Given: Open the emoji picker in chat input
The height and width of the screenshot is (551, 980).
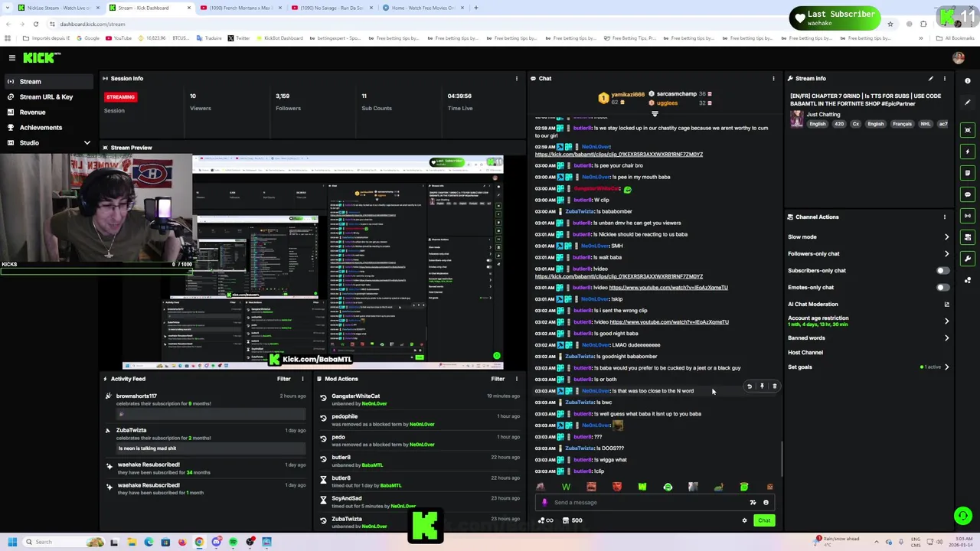Looking at the screenshot, I should click(766, 503).
